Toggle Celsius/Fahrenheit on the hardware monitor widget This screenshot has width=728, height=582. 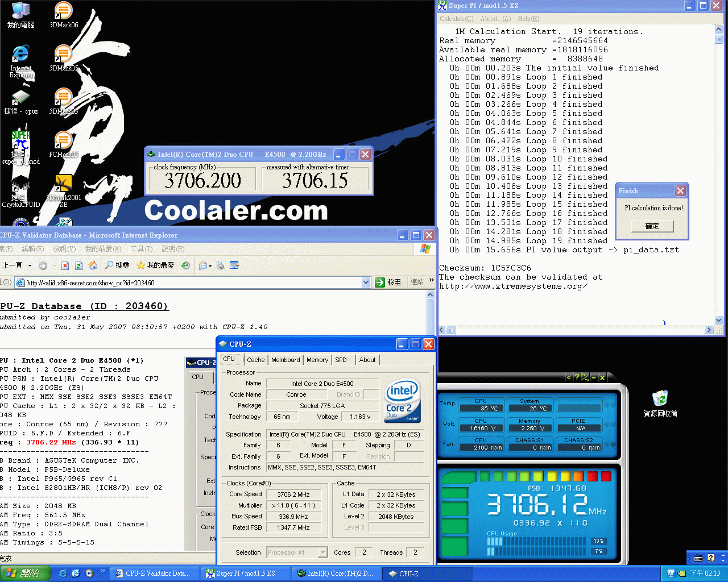click(x=585, y=377)
